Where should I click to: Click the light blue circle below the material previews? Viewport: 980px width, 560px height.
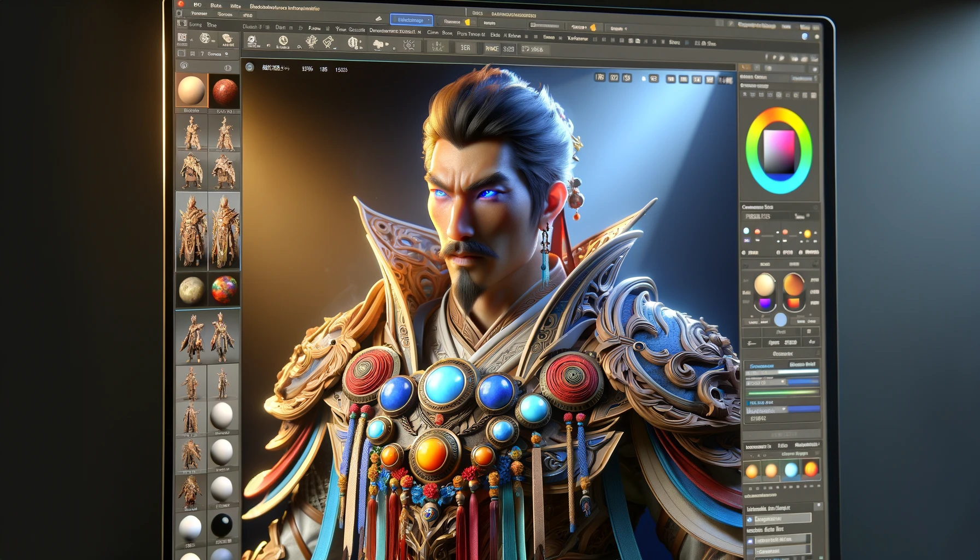pos(780,319)
